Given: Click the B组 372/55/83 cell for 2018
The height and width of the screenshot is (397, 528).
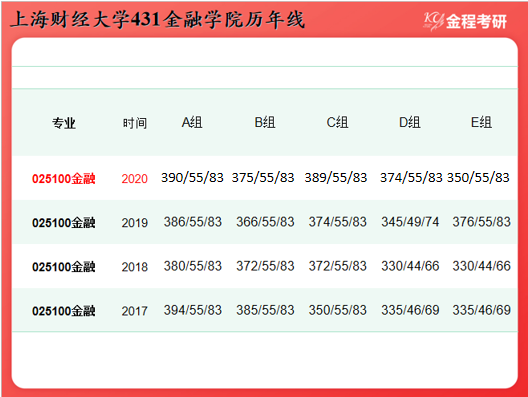Looking at the screenshot, I should 265,266.
